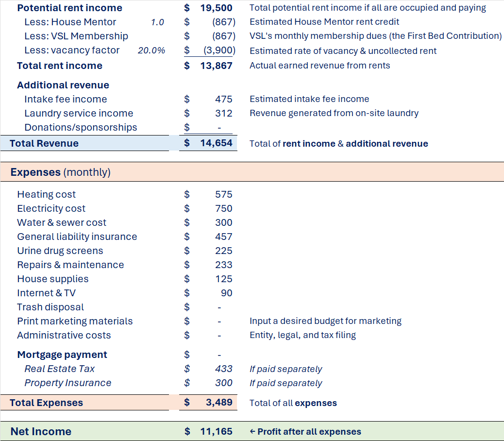Click the 'Estimated intake fee income' note
This screenshot has width=504, height=441.
[x=309, y=99]
